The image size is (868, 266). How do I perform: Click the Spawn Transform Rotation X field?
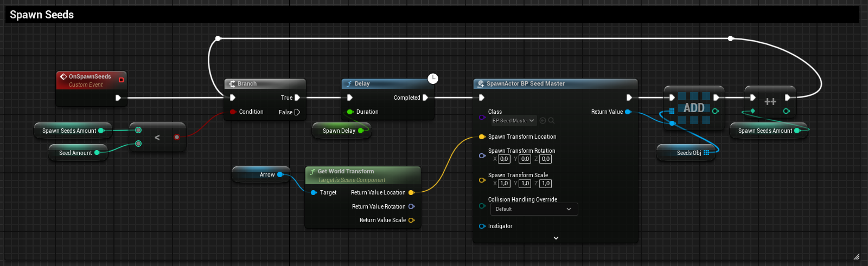(504, 159)
